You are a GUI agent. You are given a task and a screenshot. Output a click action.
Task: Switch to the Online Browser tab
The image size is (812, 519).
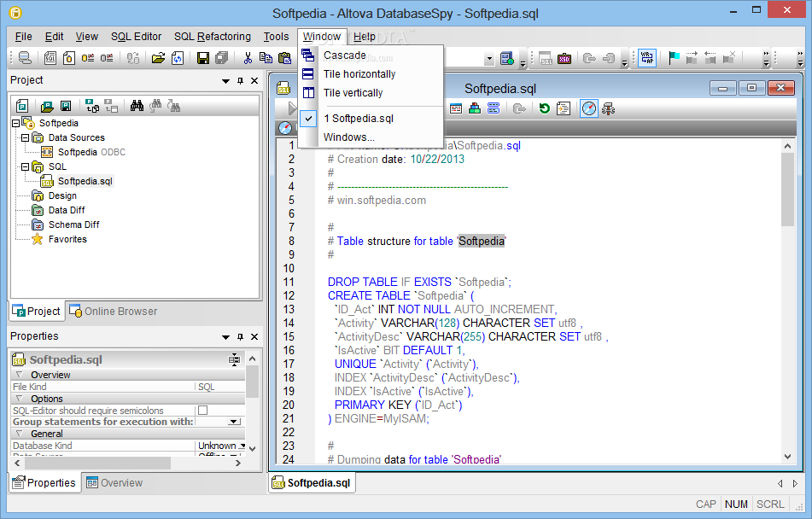point(114,311)
